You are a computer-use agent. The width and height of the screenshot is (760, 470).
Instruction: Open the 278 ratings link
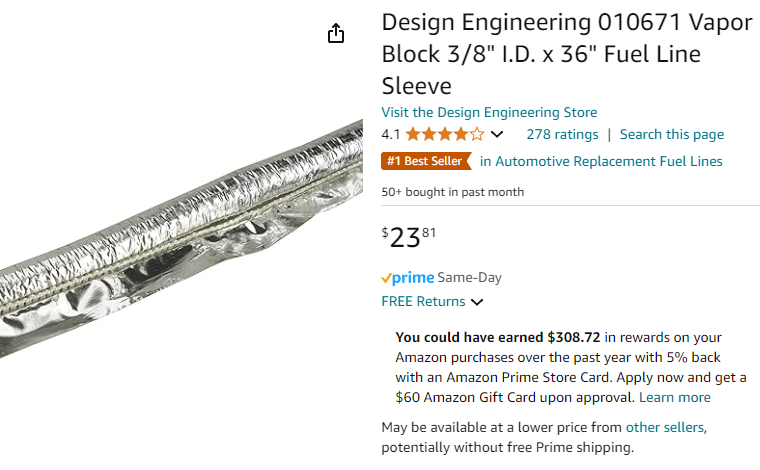point(562,135)
